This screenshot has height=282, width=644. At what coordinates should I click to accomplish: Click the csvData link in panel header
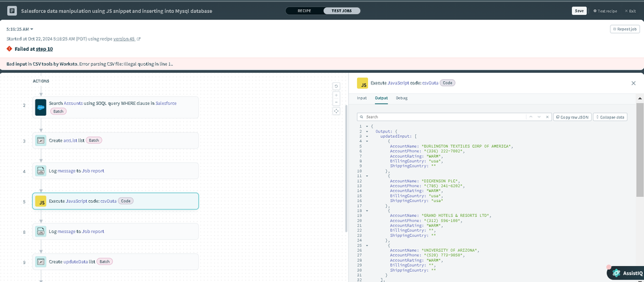[x=430, y=83]
